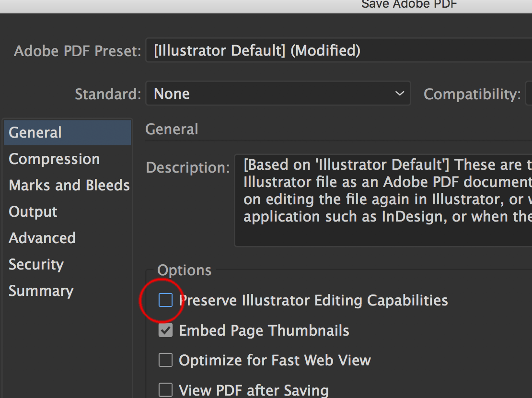Open the Compatibility dropdown
Screen dimensions: 532x398
coord(529,94)
